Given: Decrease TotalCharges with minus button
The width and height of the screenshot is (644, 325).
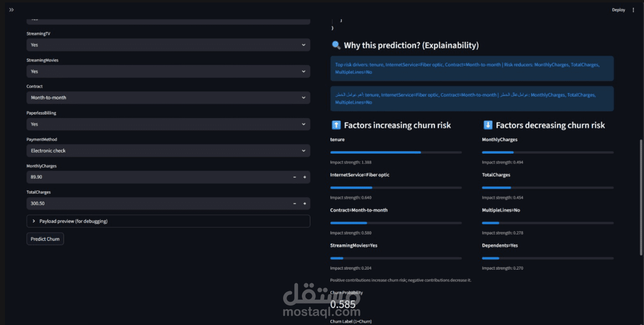Looking at the screenshot, I should [x=294, y=204].
